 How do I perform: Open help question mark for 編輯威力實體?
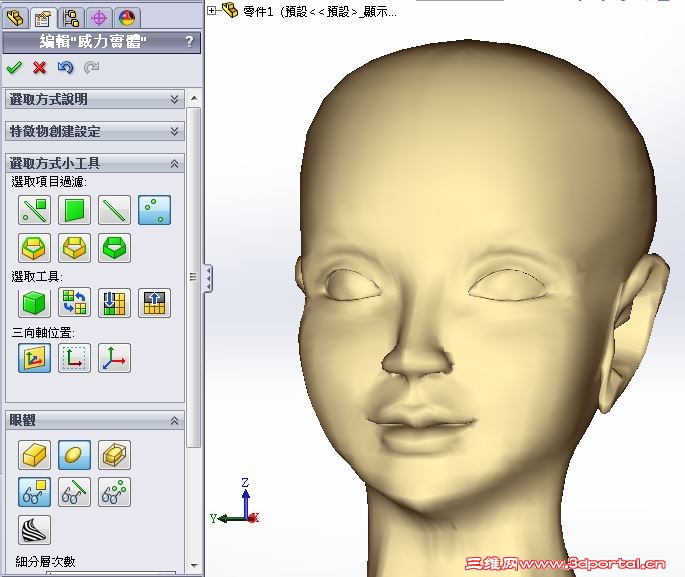pyautogui.click(x=189, y=41)
